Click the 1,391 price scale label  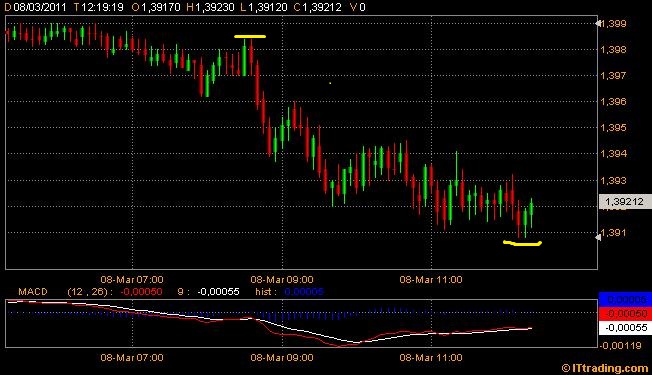pyautogui.click(x=613, y=233)
